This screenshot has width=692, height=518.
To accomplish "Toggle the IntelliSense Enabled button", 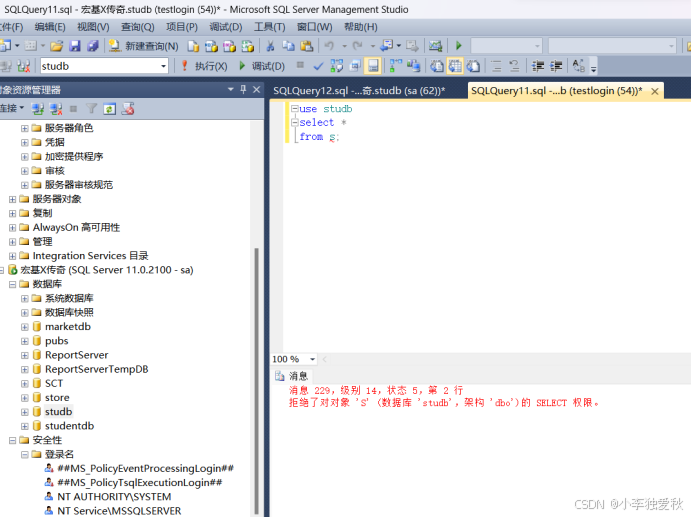I will pos(373,66).
